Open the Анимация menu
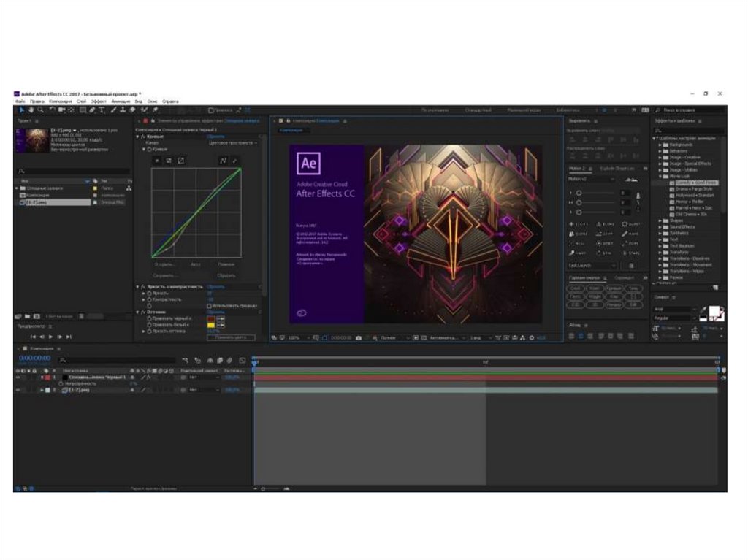Viewport: 748px width, 560px height. [x=121, y=101]
